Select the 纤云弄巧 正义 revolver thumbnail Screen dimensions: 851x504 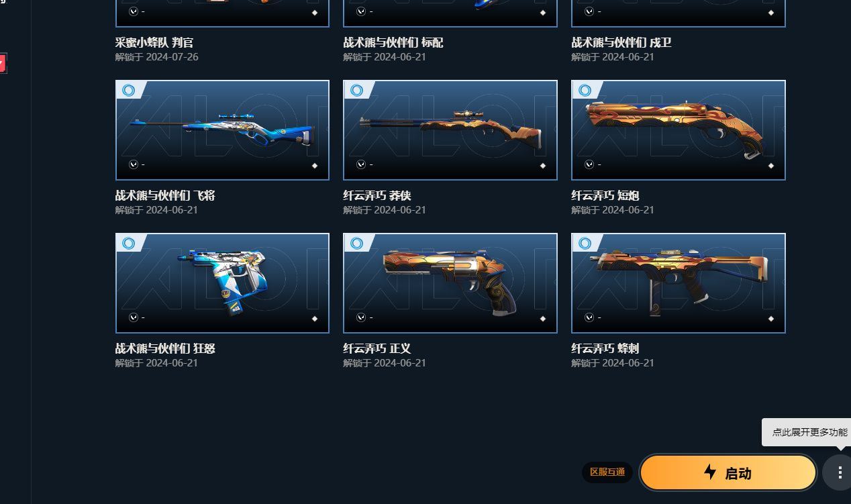click(450, 283)
